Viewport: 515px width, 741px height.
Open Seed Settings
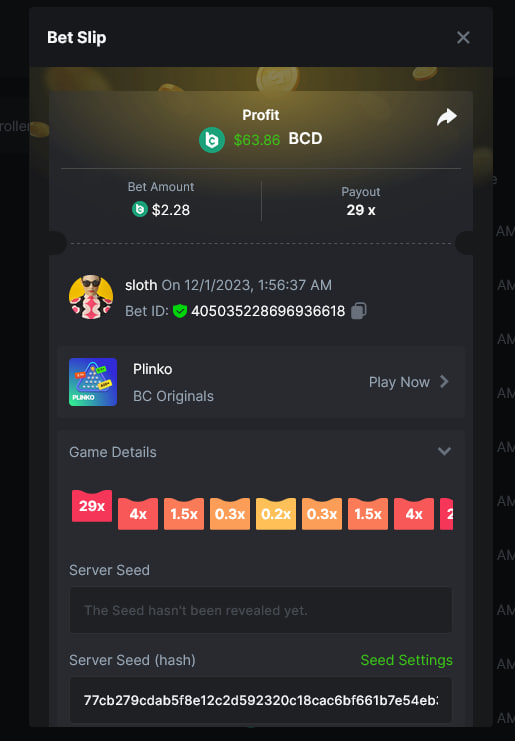pos(406,660)
